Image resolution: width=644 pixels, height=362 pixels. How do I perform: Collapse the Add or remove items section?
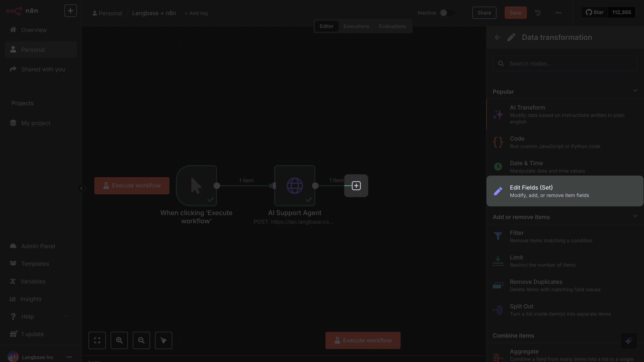point(635,216)
